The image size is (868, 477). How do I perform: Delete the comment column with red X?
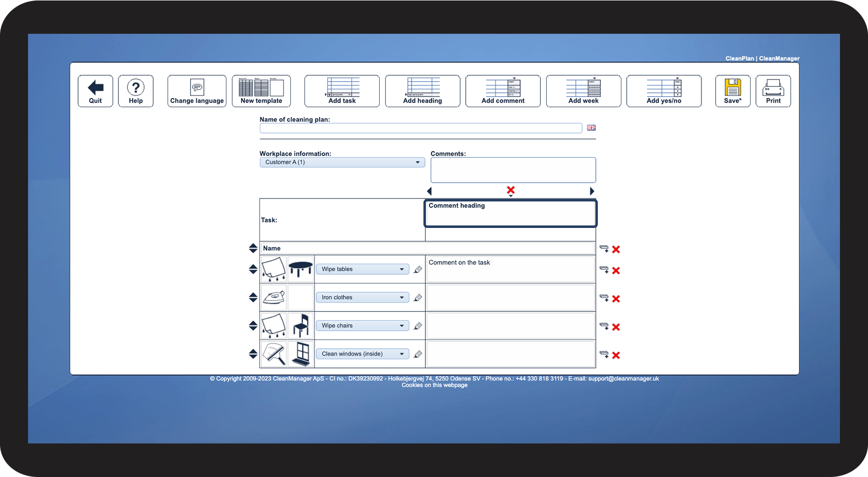click(x=511, y=190)
